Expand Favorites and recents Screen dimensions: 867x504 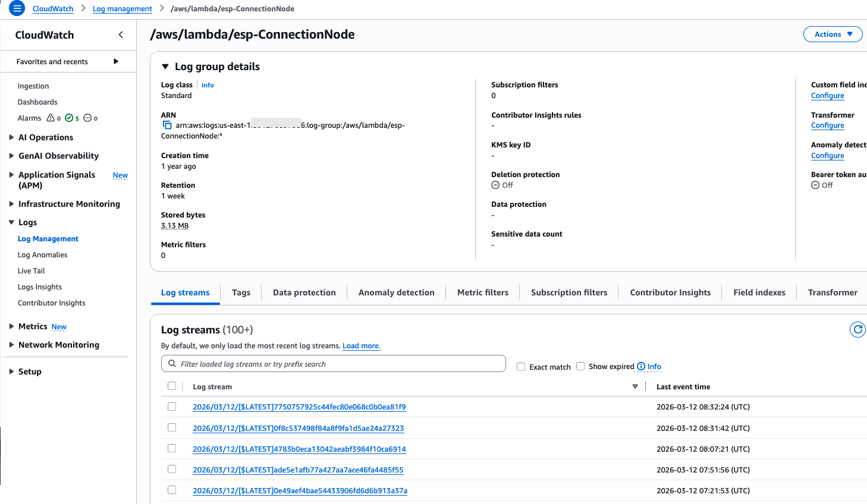(116, 61)
